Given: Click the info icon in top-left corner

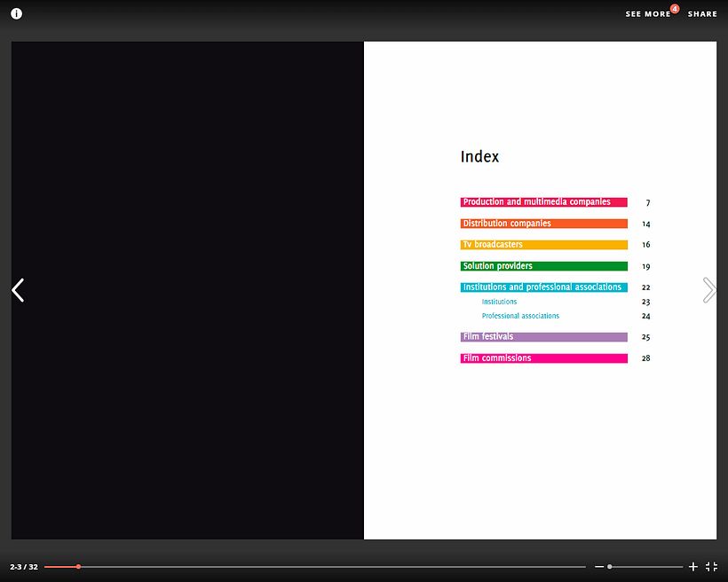Looking at the screenshot, I should pyautogui.click(x=16, y=13).
